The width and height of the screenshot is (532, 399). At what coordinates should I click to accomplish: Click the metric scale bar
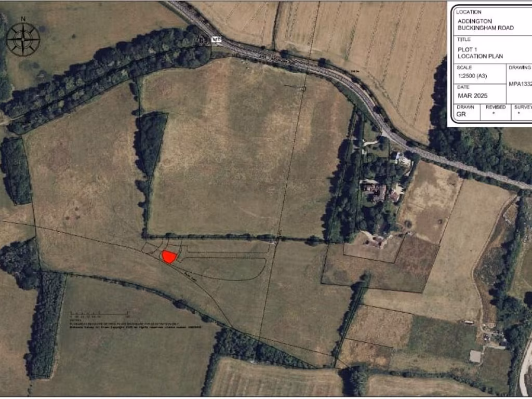[99, 313]
